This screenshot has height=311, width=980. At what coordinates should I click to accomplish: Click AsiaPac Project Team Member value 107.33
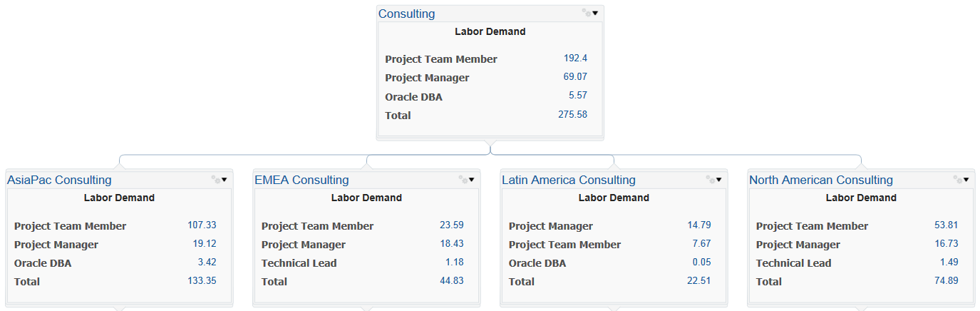coord(202,225)
